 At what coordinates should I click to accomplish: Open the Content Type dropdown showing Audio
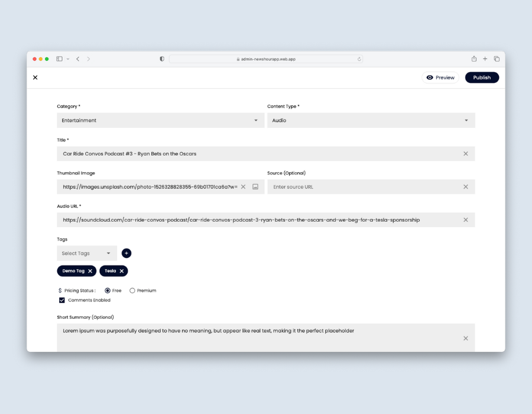click(371, 120)
